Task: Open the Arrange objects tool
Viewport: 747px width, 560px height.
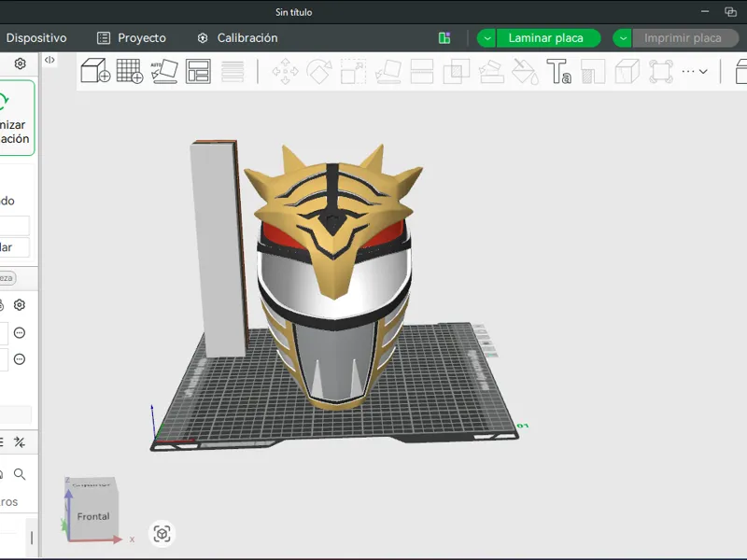Action: (x=198, y=71)
